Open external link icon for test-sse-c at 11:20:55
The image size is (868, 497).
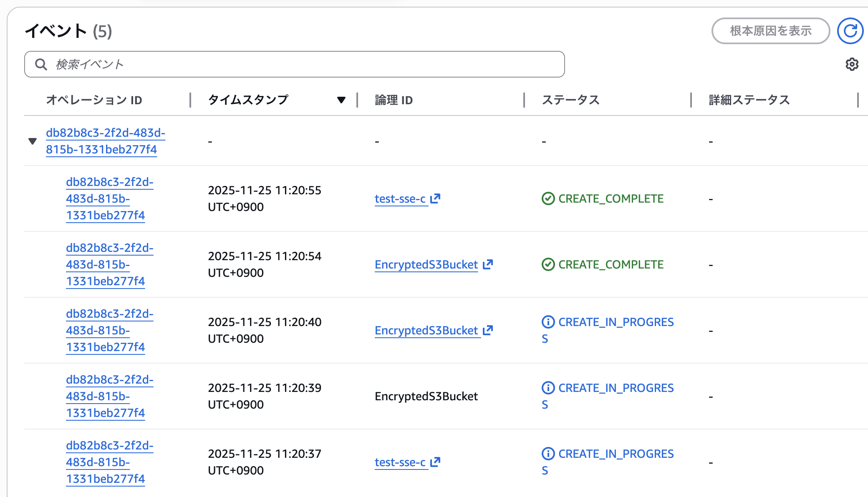click(x=435, y=198)
